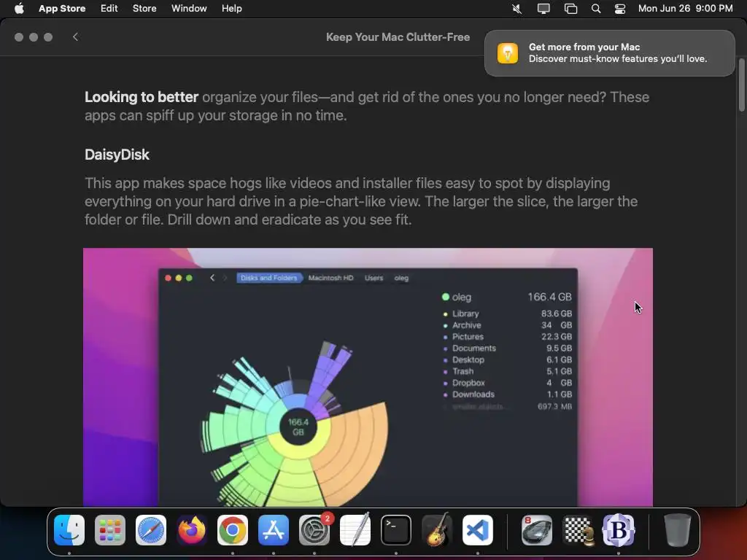Click the DaisyDisk heading
This screenshot has width=747, height=560.
click(117, 155)
